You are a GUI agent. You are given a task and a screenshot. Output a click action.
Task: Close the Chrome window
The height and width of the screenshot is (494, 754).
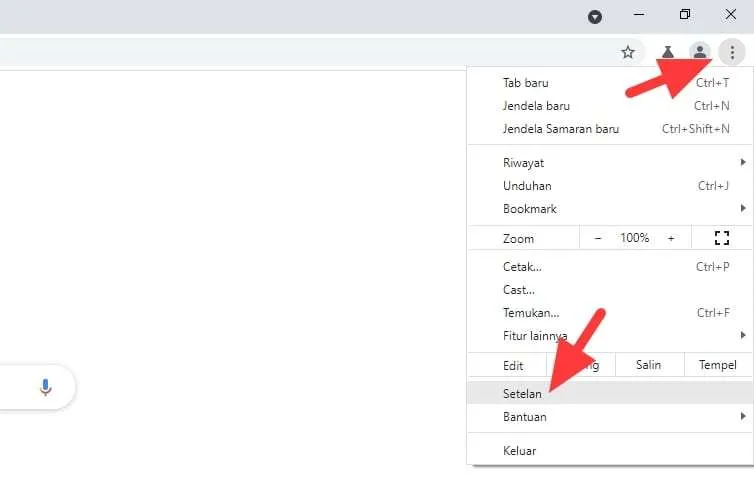click(730, 15)
